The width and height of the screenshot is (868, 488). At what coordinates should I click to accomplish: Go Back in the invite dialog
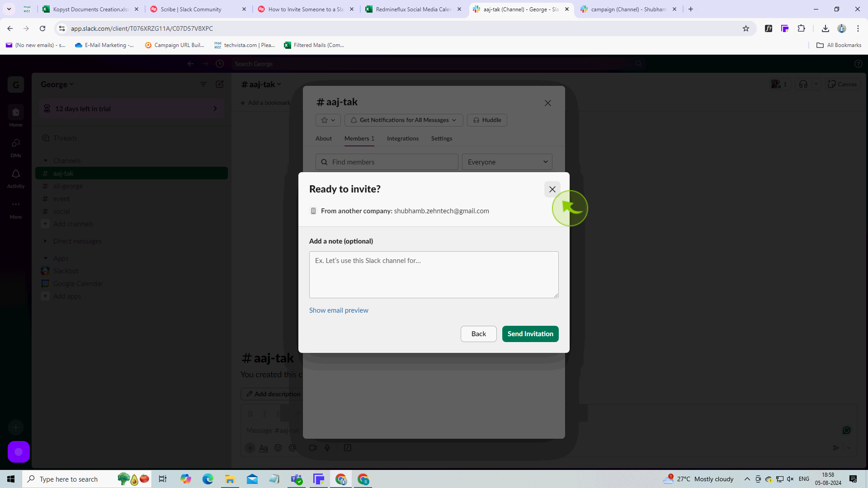(478, 334)
